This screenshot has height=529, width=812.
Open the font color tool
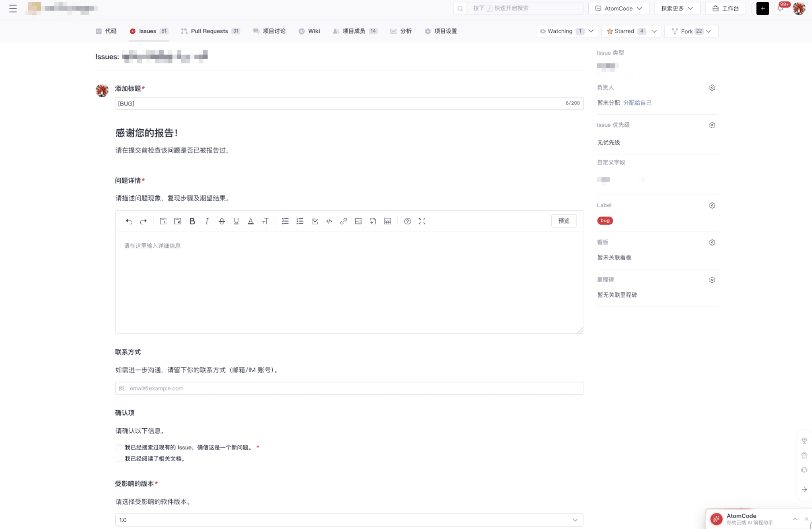(251, 221)
